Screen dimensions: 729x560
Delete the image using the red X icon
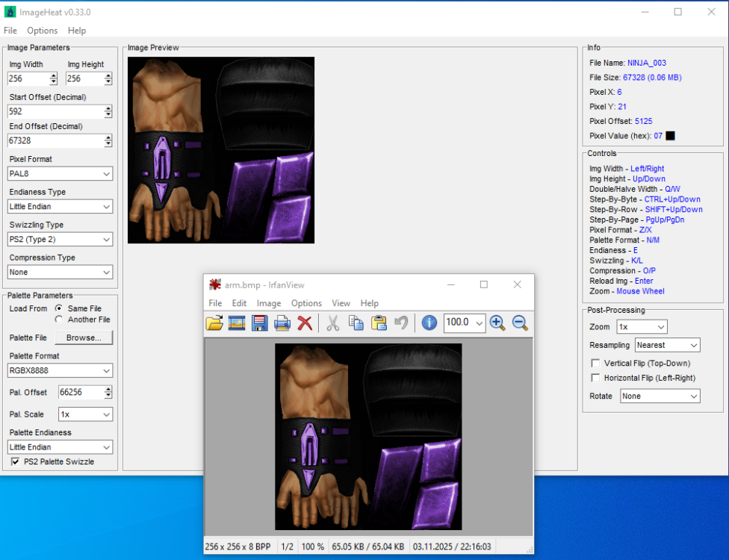click(x=305, y=323)
